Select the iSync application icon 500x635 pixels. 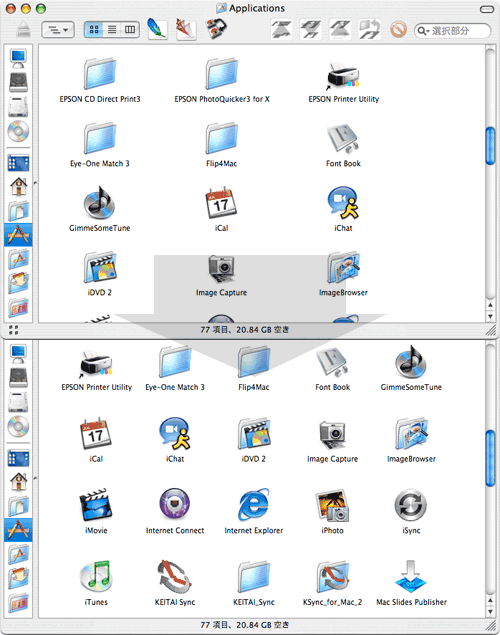point(411,505)
